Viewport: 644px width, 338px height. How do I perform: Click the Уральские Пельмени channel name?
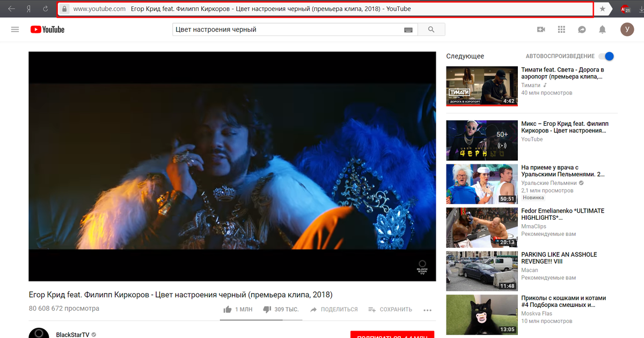click(549, 183)
